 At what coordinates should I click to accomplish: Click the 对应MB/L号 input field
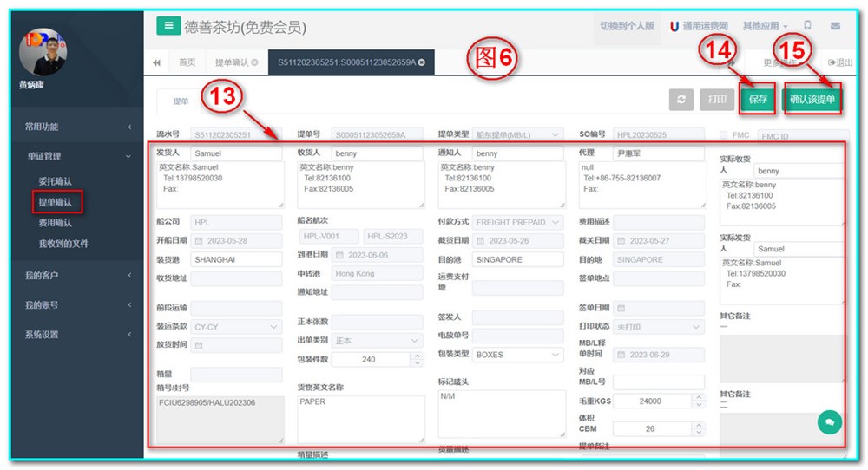click(659, 382)
